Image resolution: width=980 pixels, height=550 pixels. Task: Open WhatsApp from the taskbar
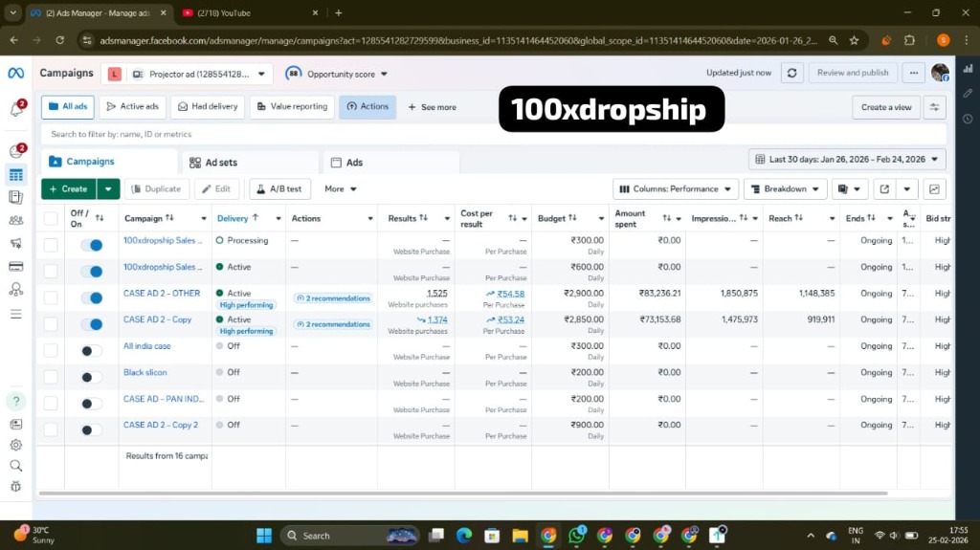point(576,535)
